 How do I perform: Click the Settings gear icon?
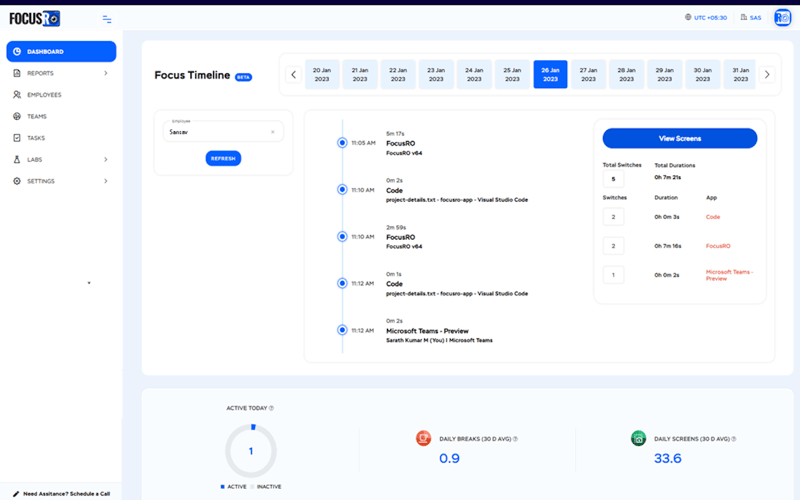[x=17, y=181]
